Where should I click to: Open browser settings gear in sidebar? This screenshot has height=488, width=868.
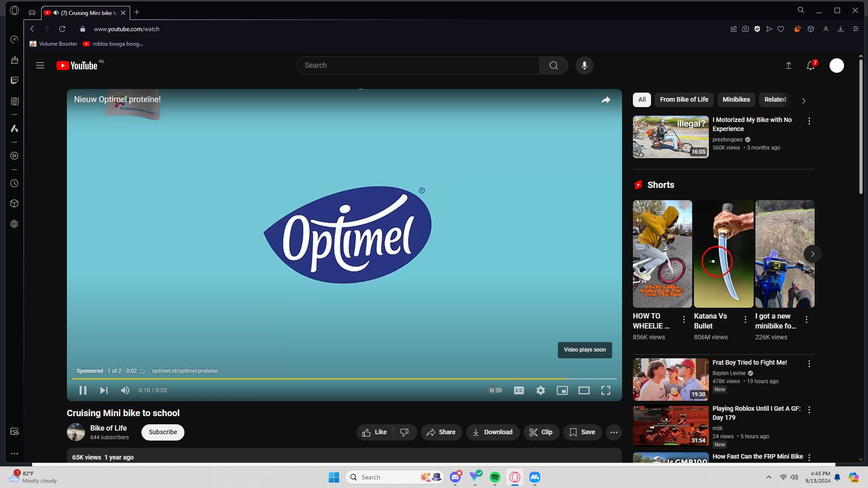coord(14,224)
